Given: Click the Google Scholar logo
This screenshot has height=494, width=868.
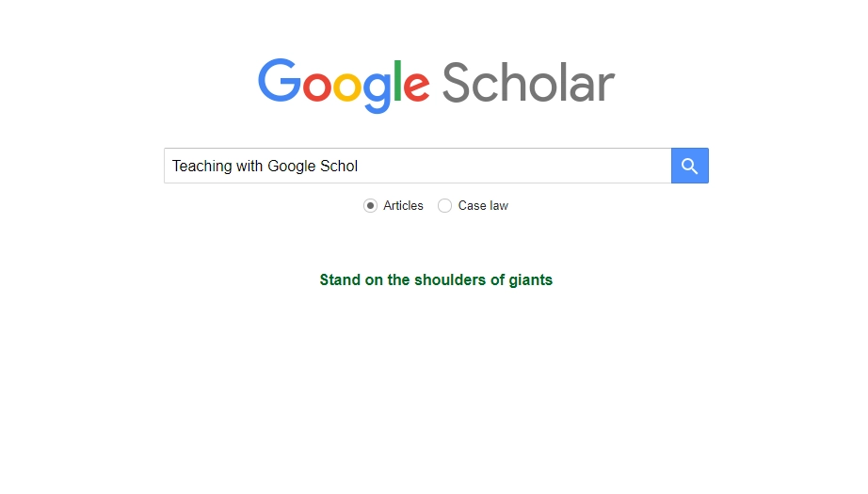Looking at the screenshot, I should [x=436, y=85].
